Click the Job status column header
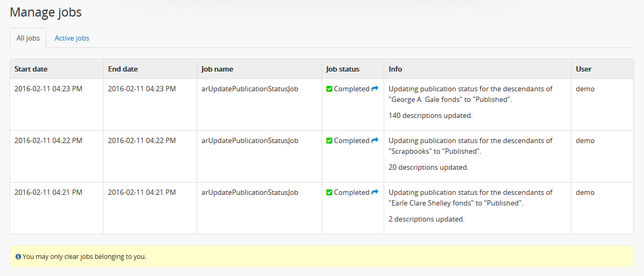644x276 pixels. coord(343,69)
